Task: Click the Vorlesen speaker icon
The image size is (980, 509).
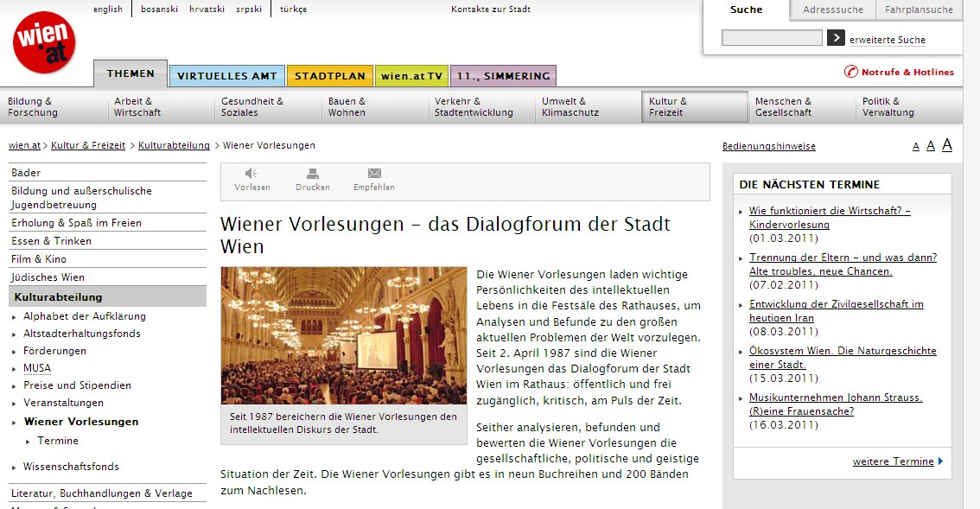Action: tap(251, 173)
